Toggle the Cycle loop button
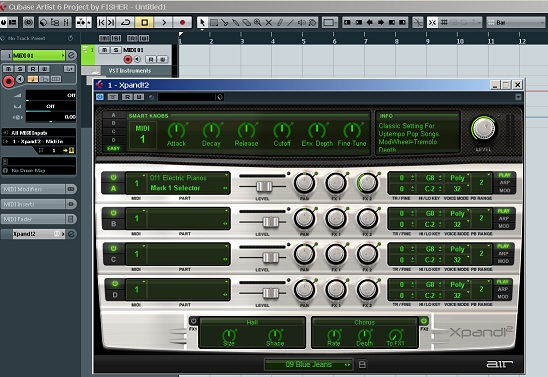The height and width of the screenshot is (377, 548). (125, 23)
